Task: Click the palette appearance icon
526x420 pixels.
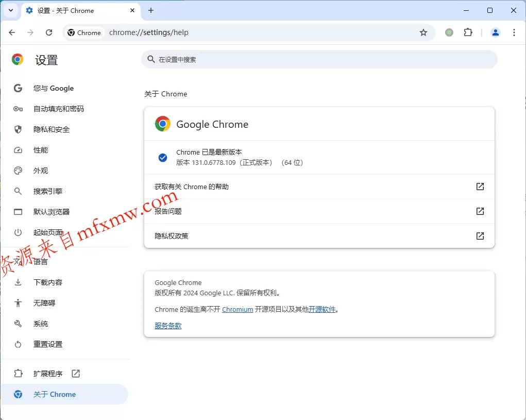Action: pos(18,171)
